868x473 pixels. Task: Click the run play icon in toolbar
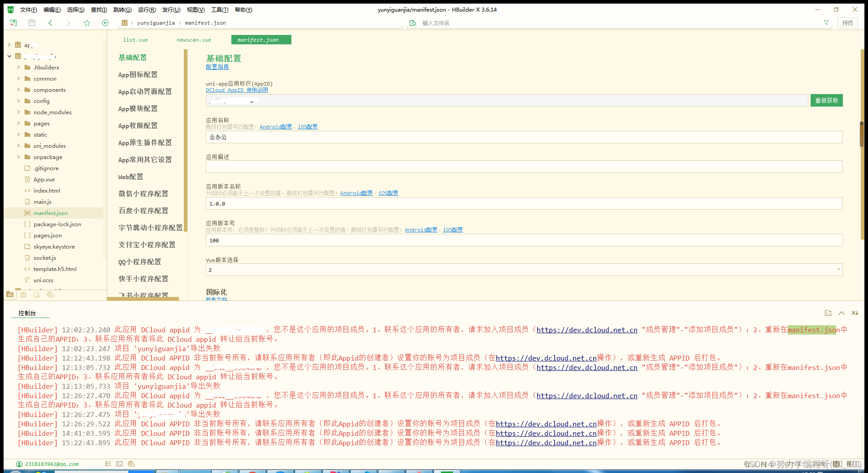click(105, 23)
